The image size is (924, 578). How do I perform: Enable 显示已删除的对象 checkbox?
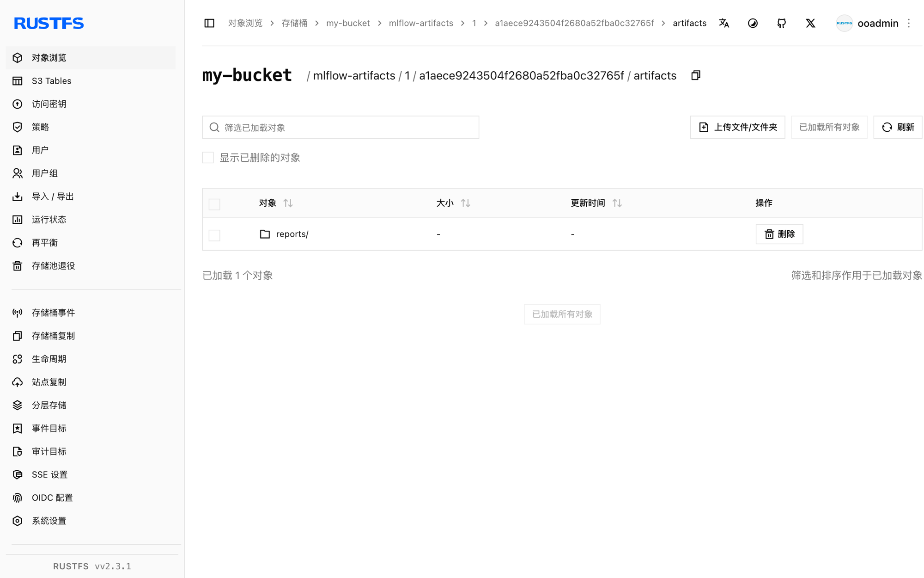pos(208,158)
